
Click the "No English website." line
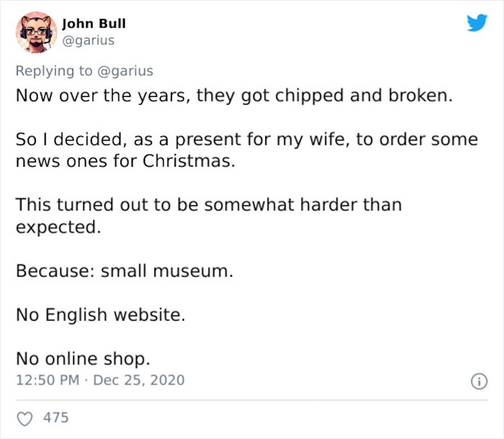click(100, 315)
